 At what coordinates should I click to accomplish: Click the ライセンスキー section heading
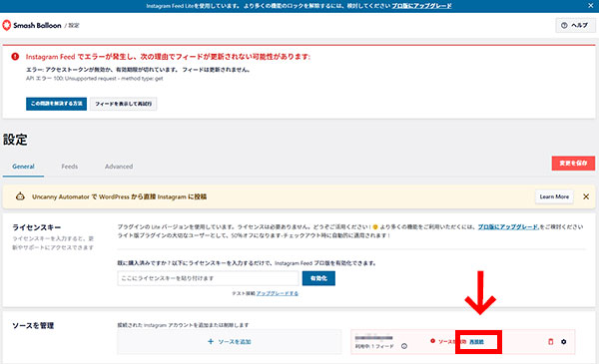click(x=37, y=227)
